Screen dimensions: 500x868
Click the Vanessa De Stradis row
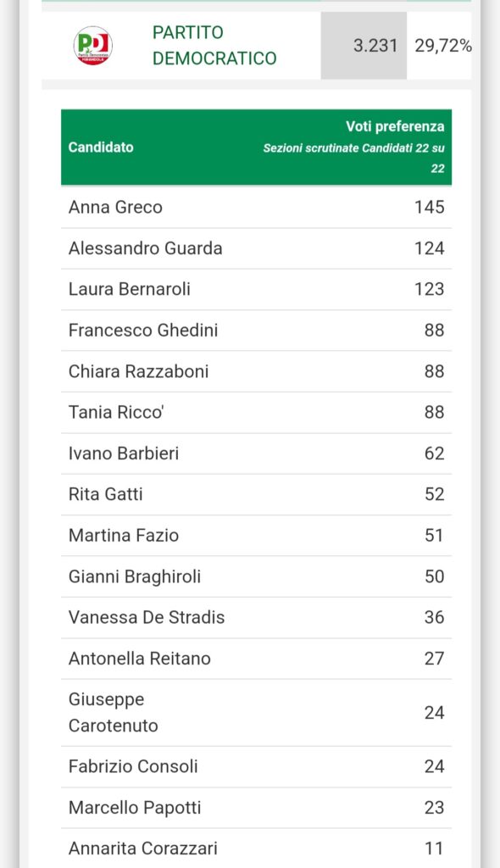pyautogui.click(x=257, y=617)
